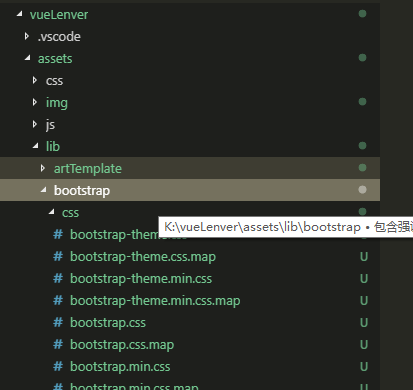The height and width of the screenshot is (390, 413).
Task: Click untracked U badge on bootstrap-theme.css.map
Action: (x=364, y=257)
